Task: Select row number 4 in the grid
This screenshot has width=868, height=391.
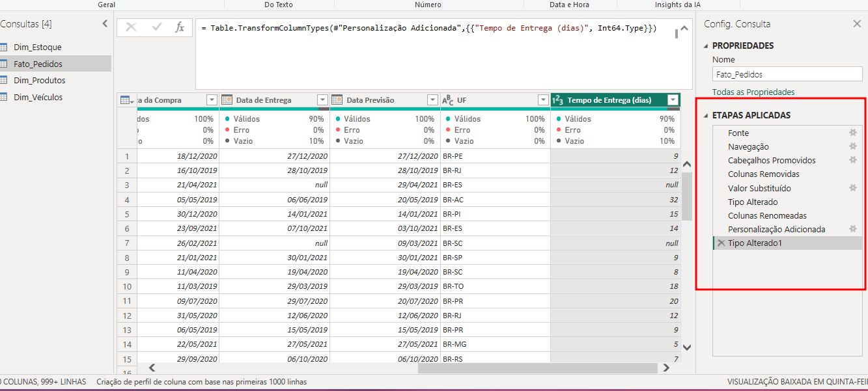Action: [127, 200]
